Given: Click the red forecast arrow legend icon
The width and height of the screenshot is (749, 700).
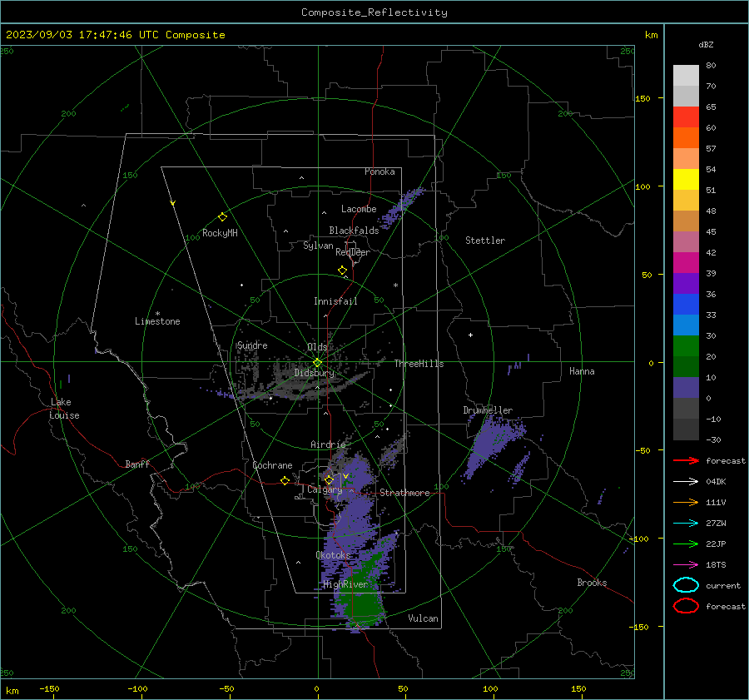Looking at the screenshot, I should [686, 460].
